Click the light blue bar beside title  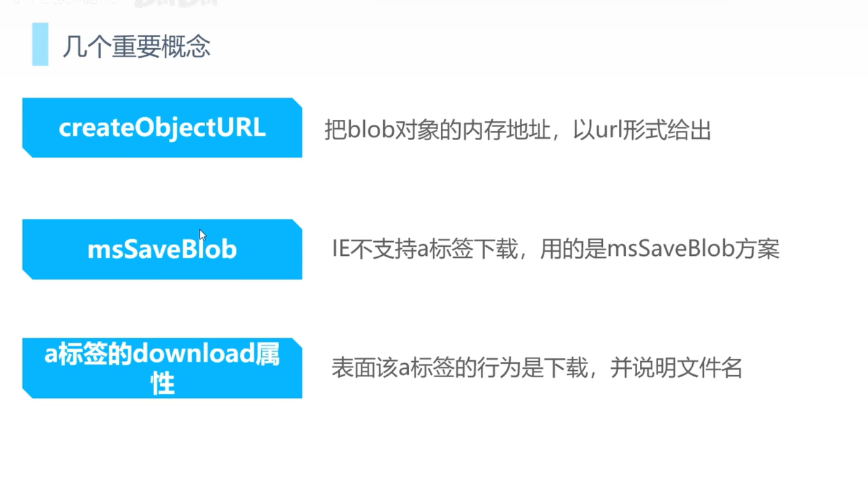[40, 44]
